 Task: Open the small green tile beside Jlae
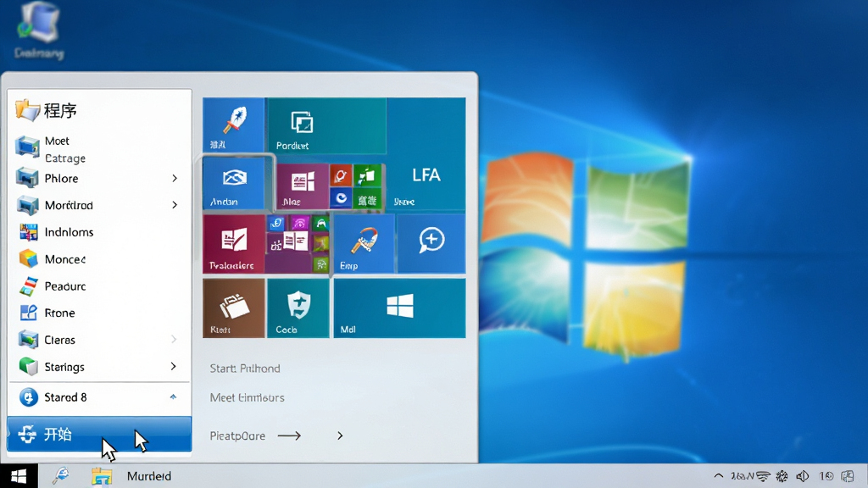[367, 175]
